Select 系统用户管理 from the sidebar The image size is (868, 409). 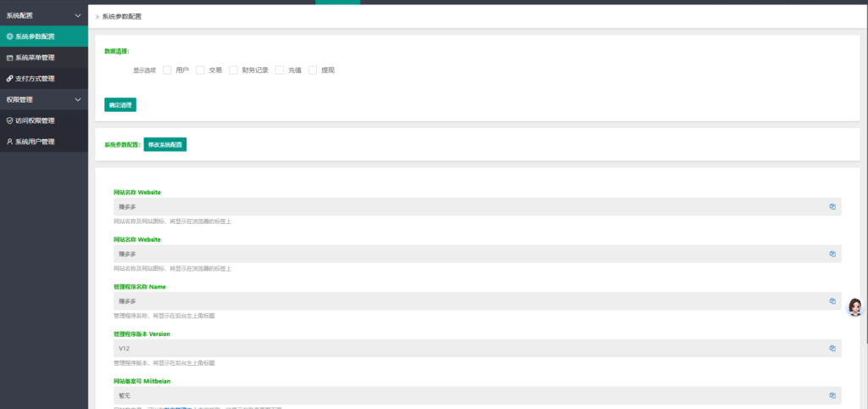tap(35, 142)
